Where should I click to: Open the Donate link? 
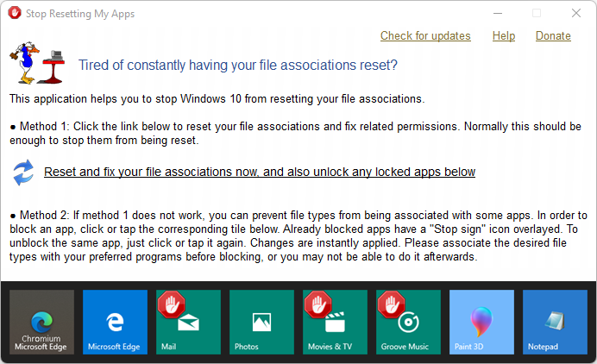tap(553, 35)
